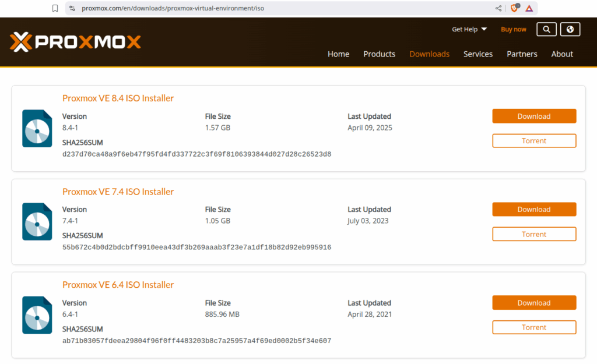The height and width of the screenshot is (364, 597).
Task: Click the disc icon for Proxmox VE 7.4
Action: click(x=37, y=222)
